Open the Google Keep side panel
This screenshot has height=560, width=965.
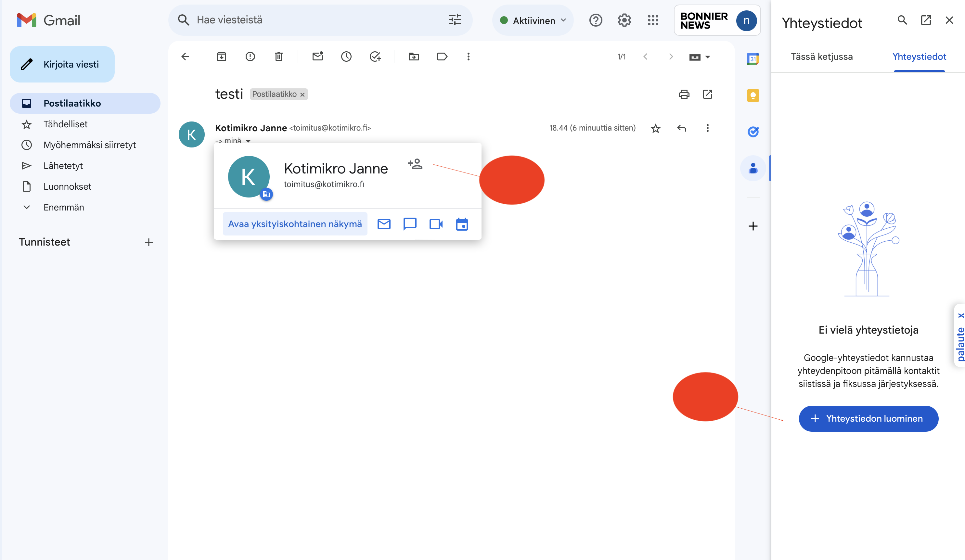pyautogui.click(x=753, y=95)
